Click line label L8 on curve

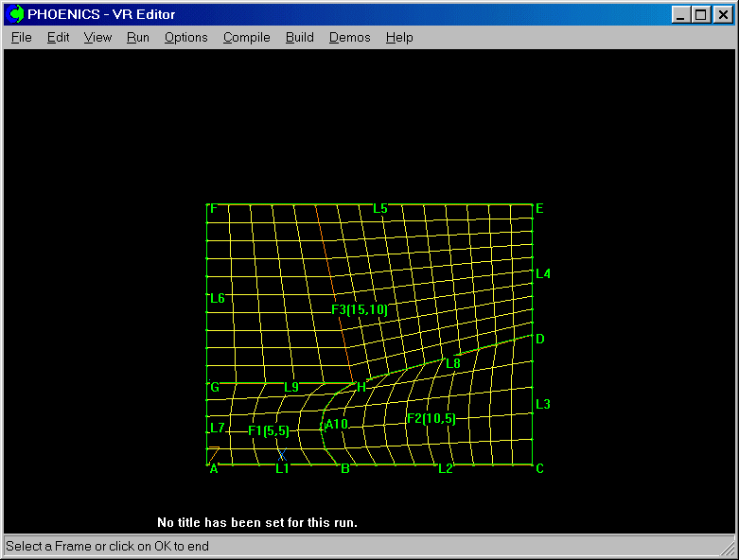click(x=452, y=363)
